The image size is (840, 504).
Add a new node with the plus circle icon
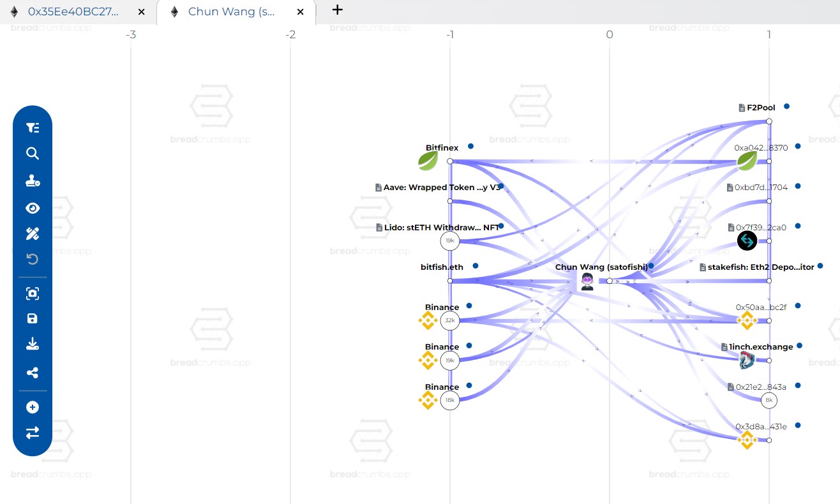pos(33,407)
